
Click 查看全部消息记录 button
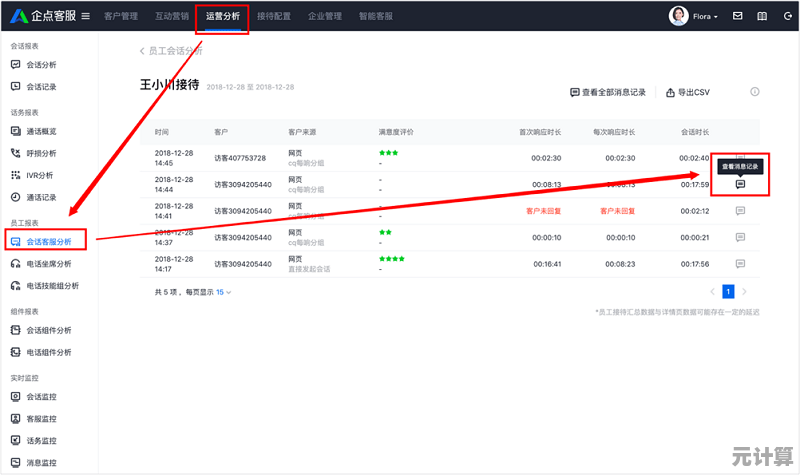[x=610, y=92]
